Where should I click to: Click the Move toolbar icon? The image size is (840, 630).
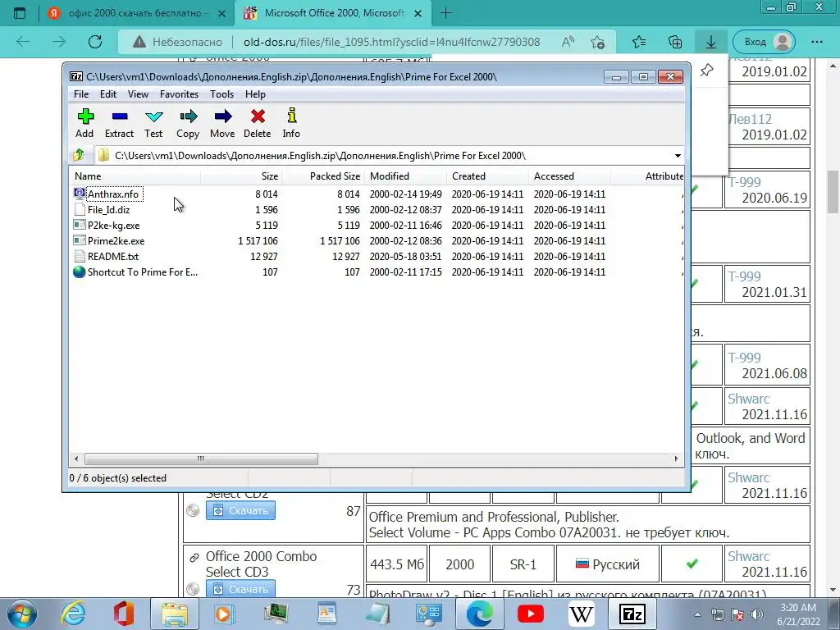click(x=222, y=123)
